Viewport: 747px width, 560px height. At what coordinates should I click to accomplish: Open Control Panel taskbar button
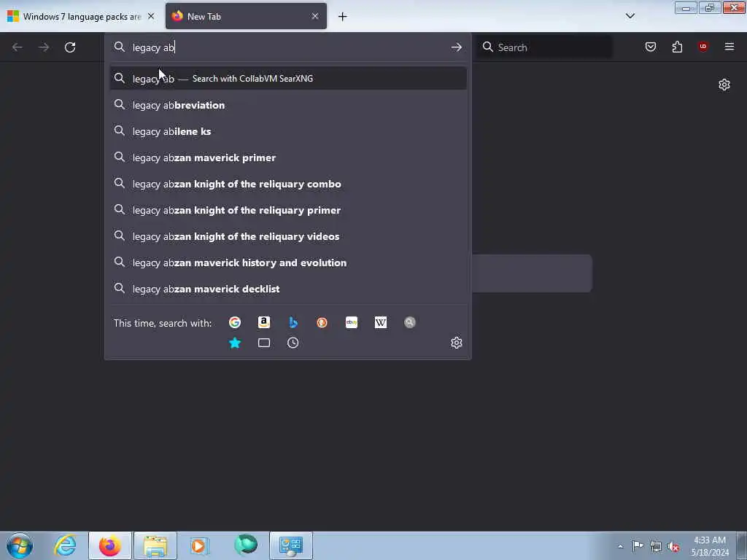click(291, 545)
